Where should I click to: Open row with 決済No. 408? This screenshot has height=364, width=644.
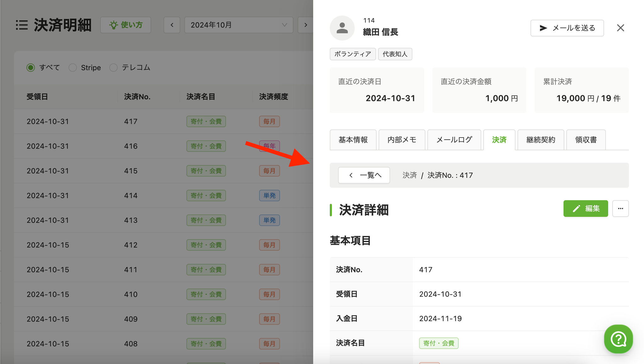[x=164, y=344]
